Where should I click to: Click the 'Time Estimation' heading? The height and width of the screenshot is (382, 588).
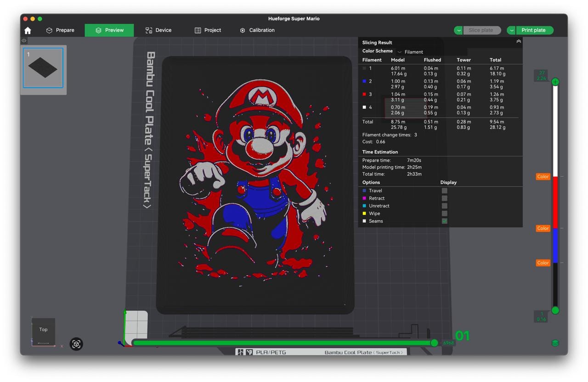click(x=380, y=152)
